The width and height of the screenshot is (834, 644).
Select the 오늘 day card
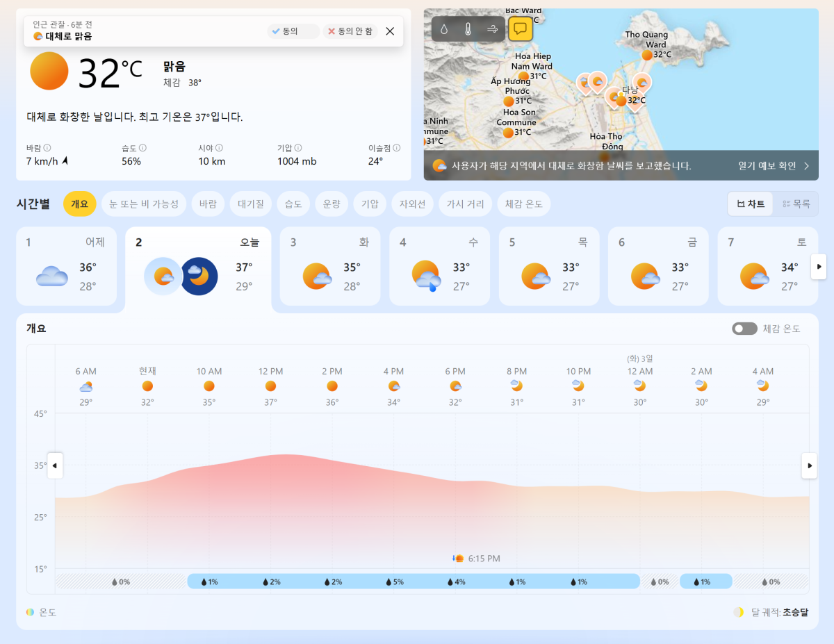click(x=198, y=270)
